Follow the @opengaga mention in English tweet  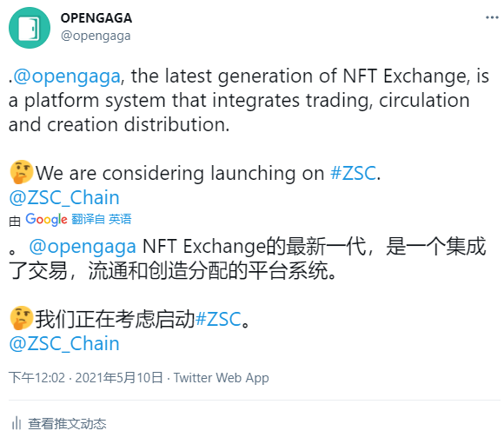[x=67, y=76]
